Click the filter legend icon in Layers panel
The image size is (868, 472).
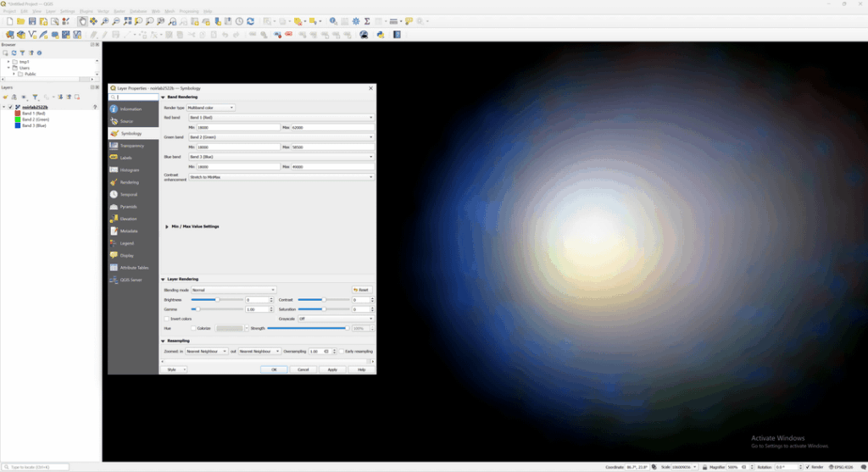pyautogui.click(x=35, y=97)
